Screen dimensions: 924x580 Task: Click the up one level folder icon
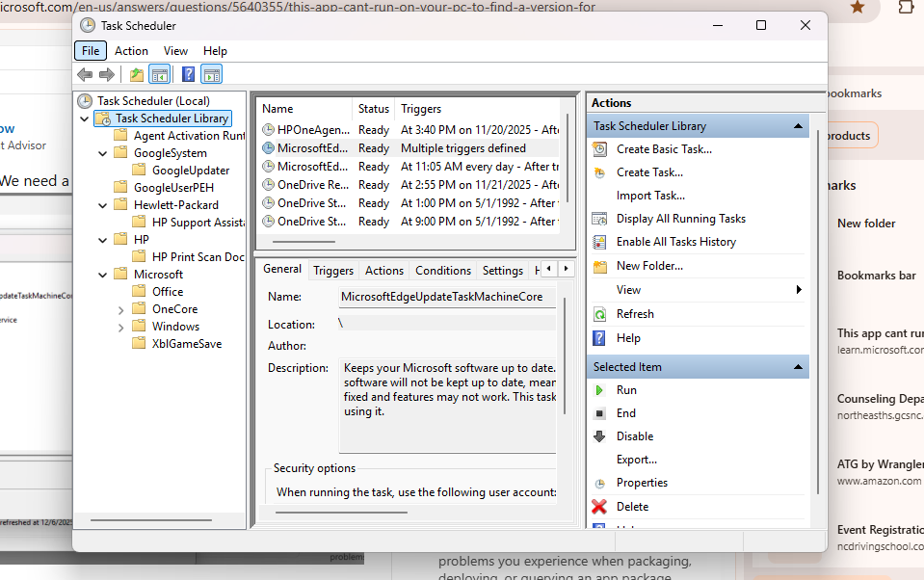coord(137,75)
